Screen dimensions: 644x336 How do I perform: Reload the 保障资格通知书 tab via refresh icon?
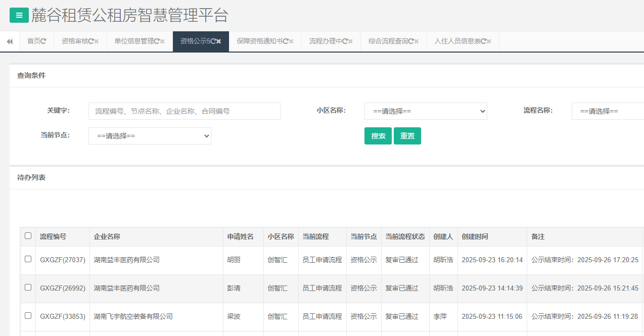pos(286,41)
